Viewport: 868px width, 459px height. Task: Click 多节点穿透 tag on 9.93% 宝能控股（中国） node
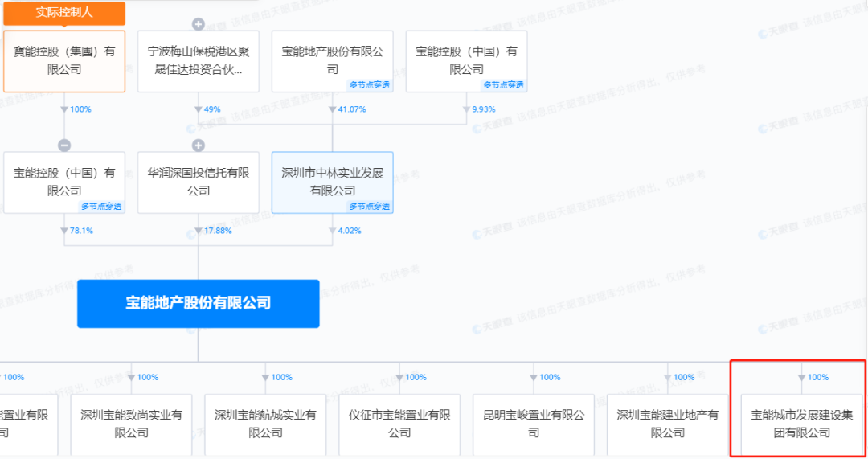point(504,84)
